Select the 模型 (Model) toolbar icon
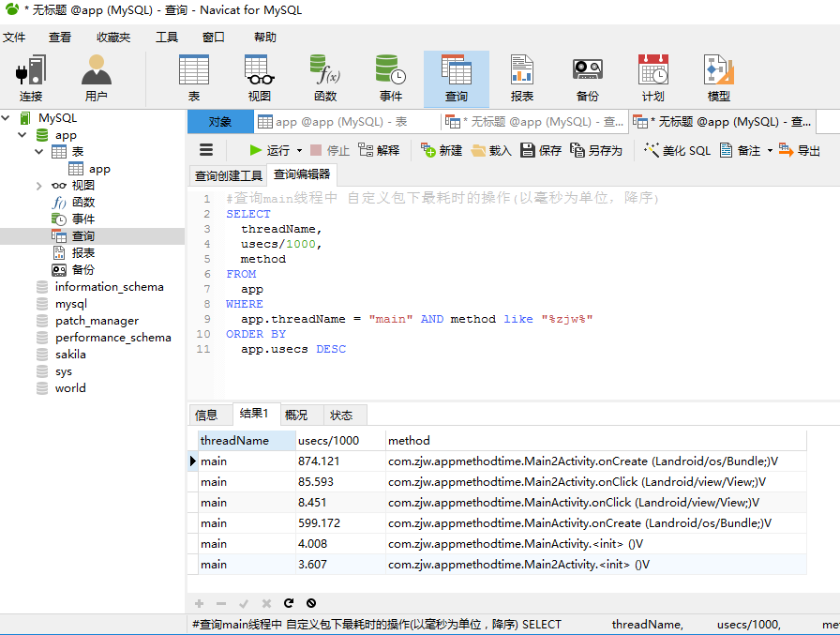The image size is (840, 635). pos(718,79)
